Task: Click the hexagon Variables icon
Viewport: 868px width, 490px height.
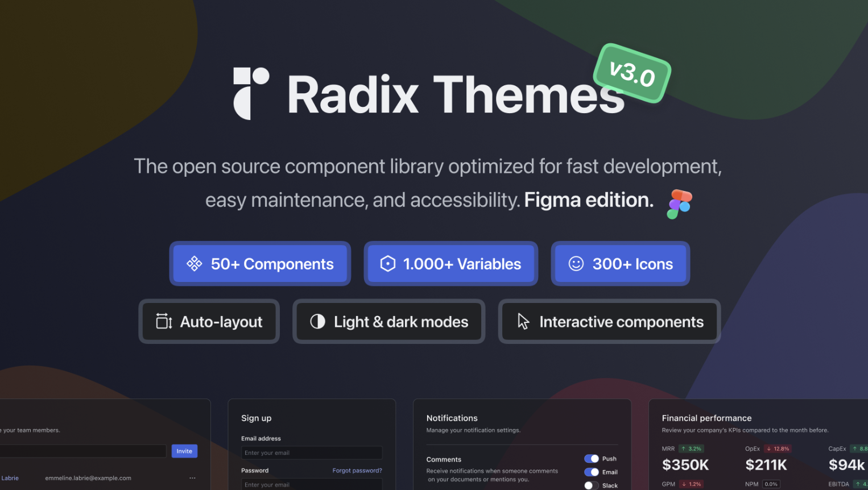Action: (x=387, y=264)
